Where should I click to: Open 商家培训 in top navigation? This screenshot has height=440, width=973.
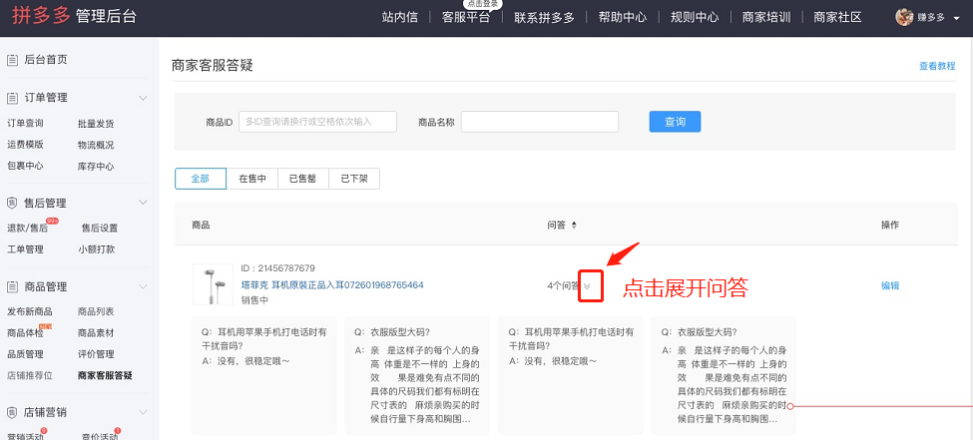point(766,17)
